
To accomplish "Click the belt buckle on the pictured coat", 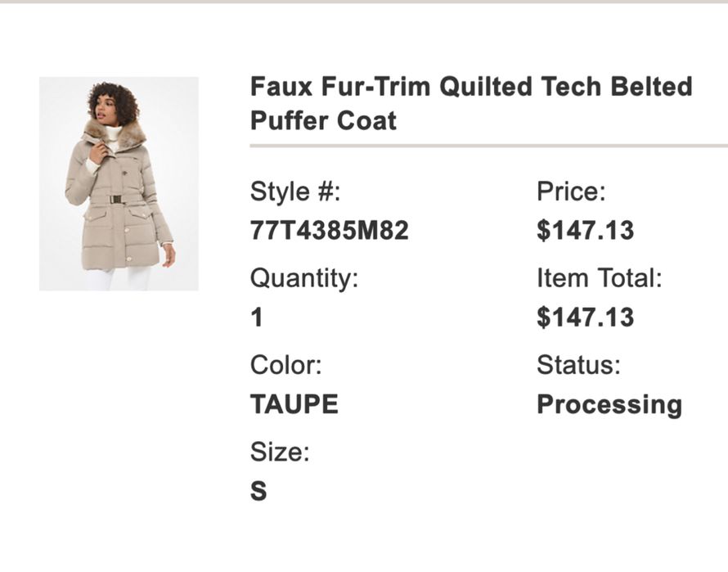I will (x=116, y=199).
